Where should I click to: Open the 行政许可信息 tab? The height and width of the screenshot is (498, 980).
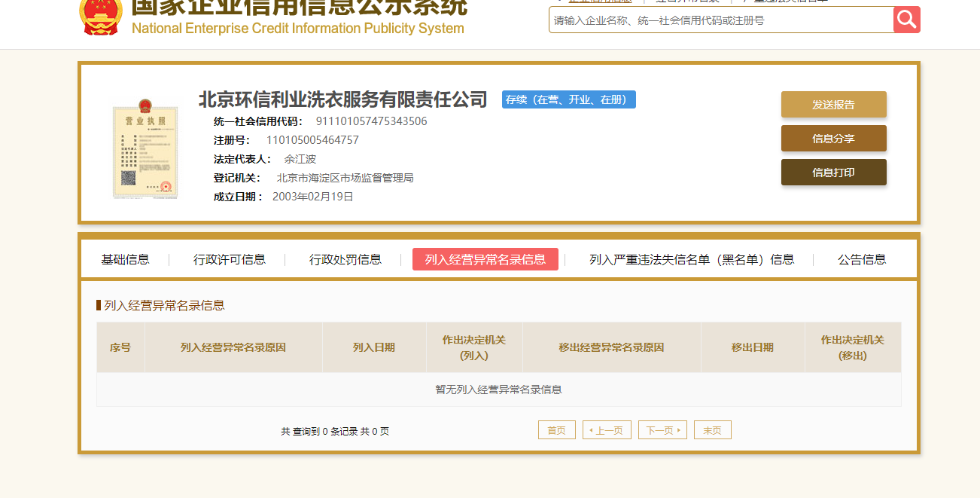(x=230, y=259)
